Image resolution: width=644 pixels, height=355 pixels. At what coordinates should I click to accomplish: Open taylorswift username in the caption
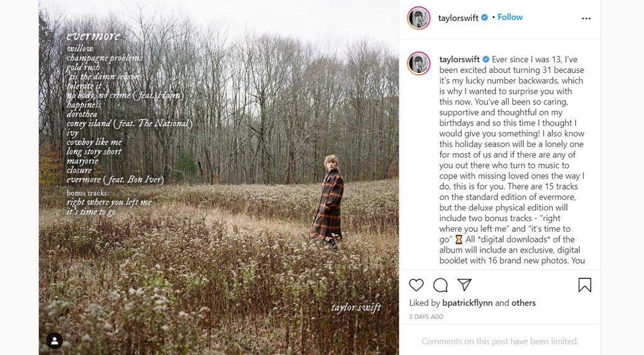pos(459,60)
